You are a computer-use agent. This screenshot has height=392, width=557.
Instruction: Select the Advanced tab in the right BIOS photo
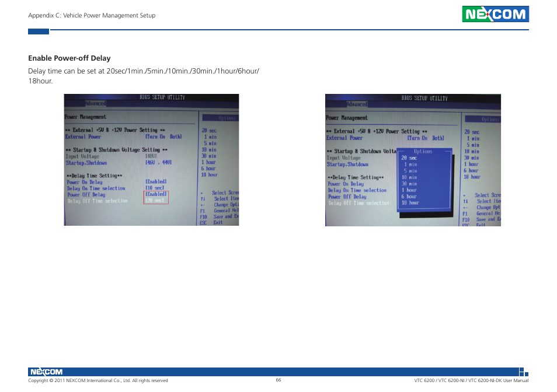click(357, 104)
